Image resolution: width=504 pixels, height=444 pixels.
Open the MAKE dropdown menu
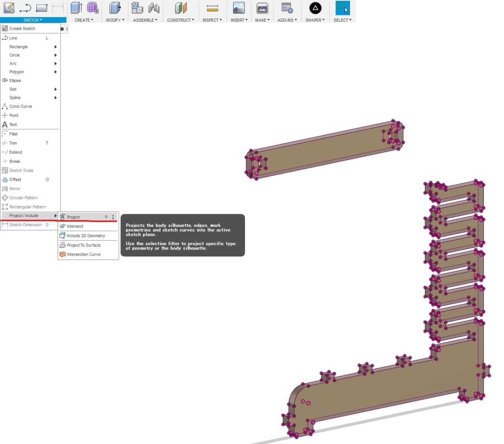tap(262, 20)
